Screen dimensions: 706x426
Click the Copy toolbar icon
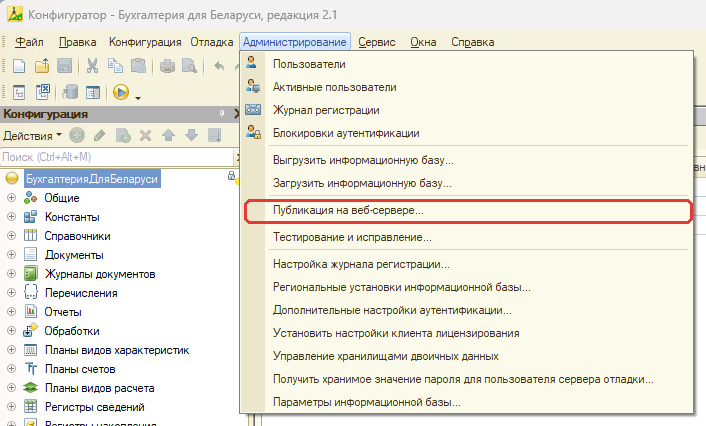click(x=115, y=66)
